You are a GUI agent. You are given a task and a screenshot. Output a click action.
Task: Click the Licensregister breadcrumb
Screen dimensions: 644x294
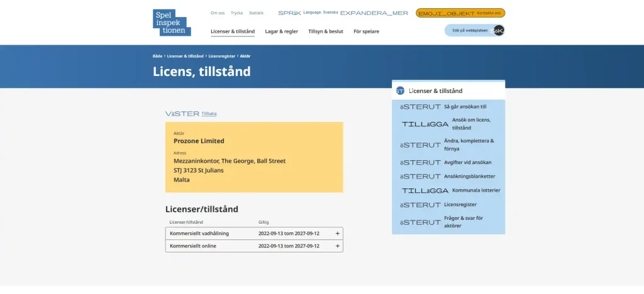click(x=222, y=56)
